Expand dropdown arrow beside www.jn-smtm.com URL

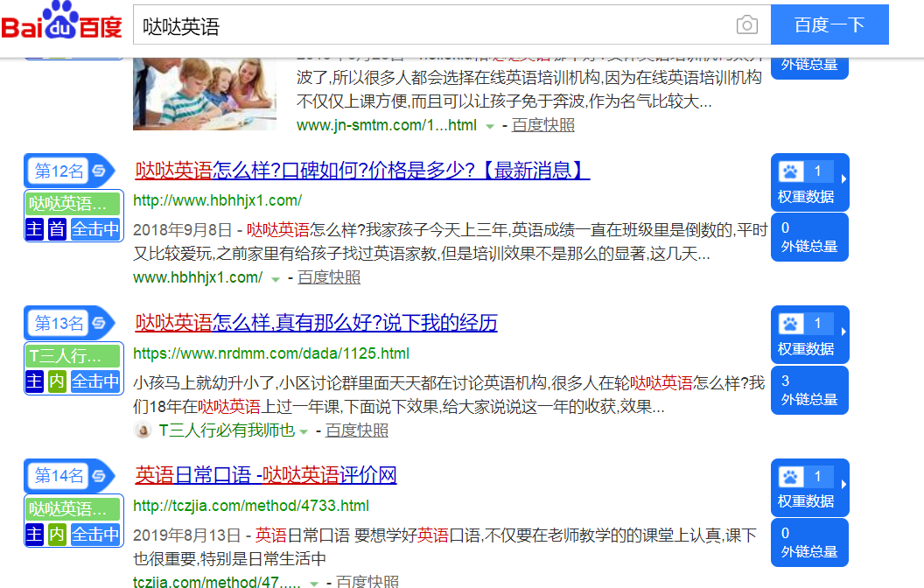489,126
